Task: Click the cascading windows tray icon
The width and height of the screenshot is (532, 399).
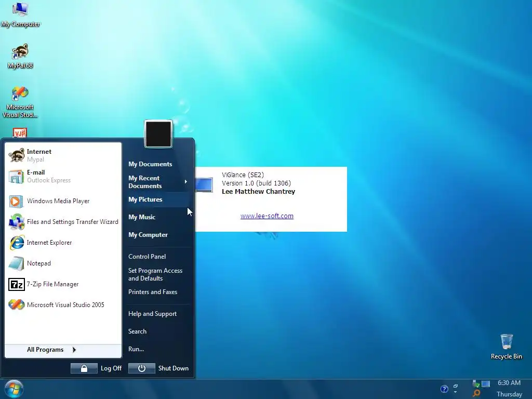Action: (x=456, y=386)
